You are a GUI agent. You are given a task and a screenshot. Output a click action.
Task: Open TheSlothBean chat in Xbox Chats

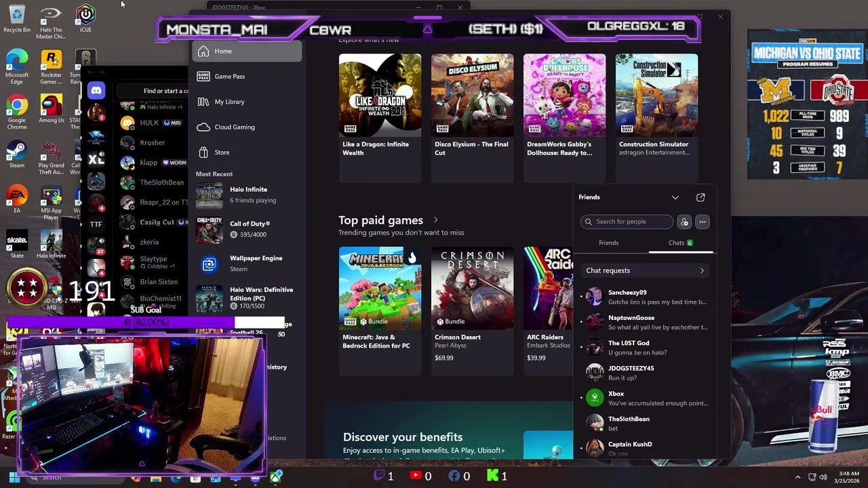pyautogui.click(x=644, y=424)
